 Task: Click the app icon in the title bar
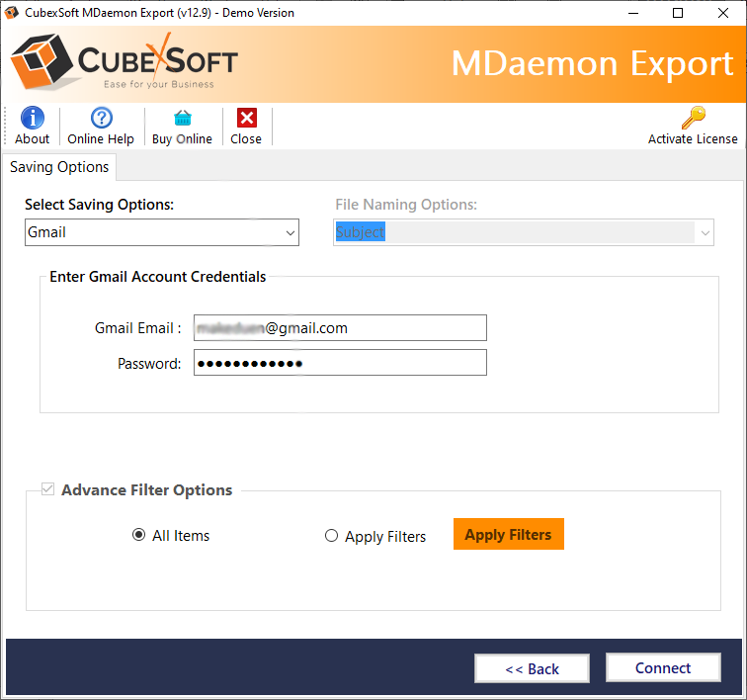tap(13, 13)
